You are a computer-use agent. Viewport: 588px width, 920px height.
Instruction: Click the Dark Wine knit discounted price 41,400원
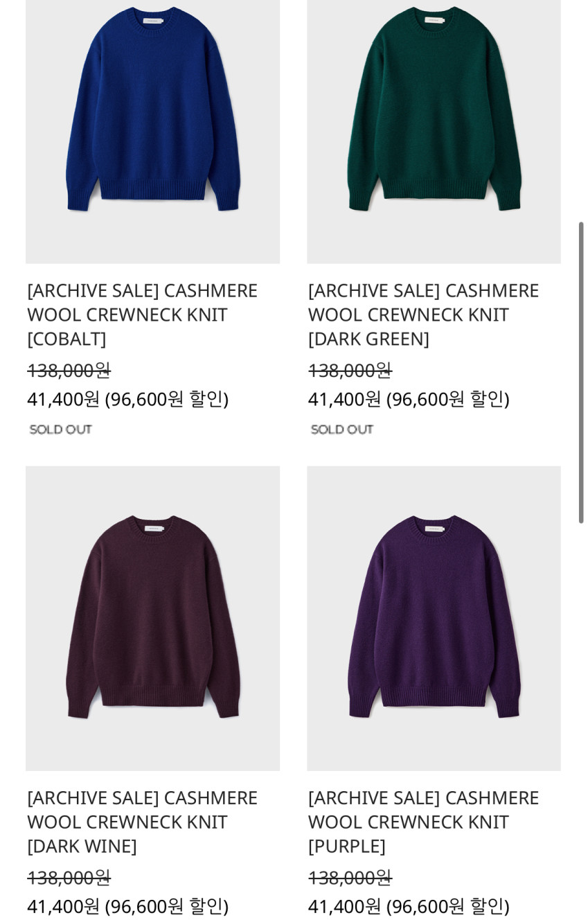(64, 905)
